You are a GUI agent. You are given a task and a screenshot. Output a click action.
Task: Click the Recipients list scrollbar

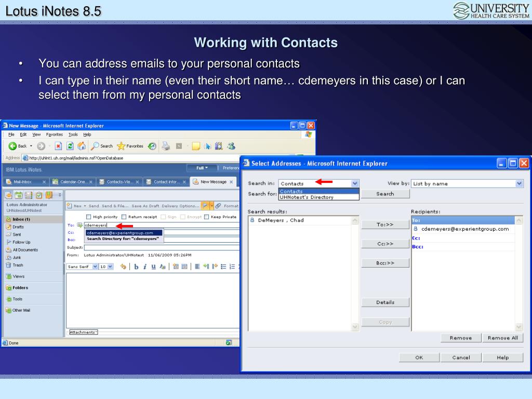pos(519,273)
